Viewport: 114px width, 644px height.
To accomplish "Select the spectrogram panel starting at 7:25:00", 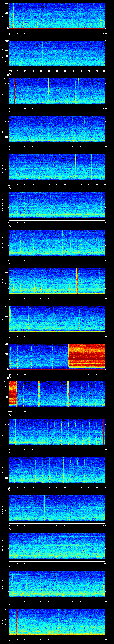I will coord(57,357).
